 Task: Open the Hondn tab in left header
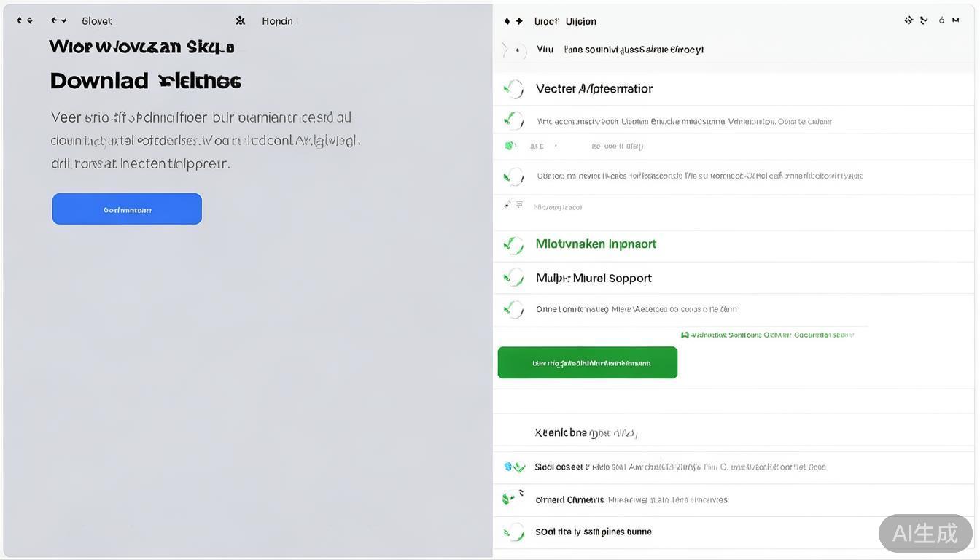pos(277,21)
